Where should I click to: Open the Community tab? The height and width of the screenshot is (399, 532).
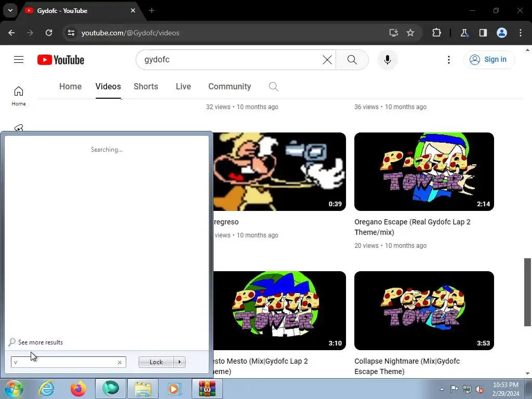pyautogui.click(x=230, y=87)
